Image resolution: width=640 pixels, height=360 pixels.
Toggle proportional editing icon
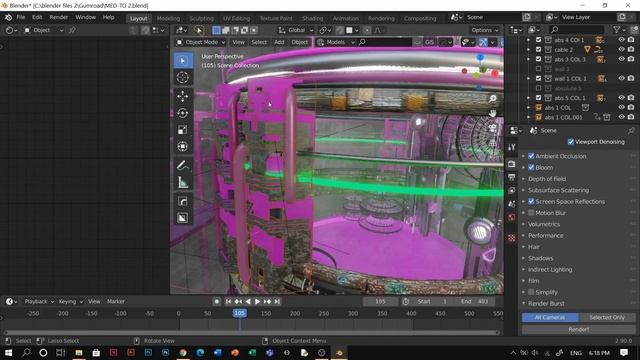(x=367, y=30)
